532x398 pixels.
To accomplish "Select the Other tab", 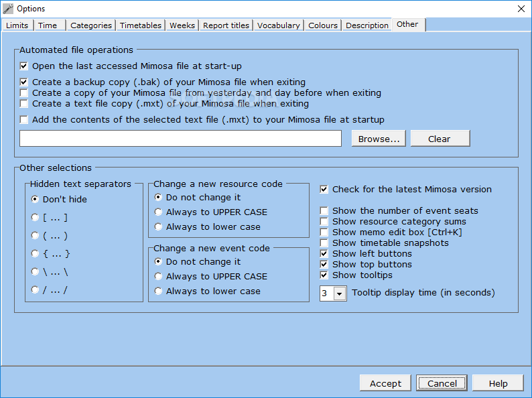I will click(x=407, y=24).
